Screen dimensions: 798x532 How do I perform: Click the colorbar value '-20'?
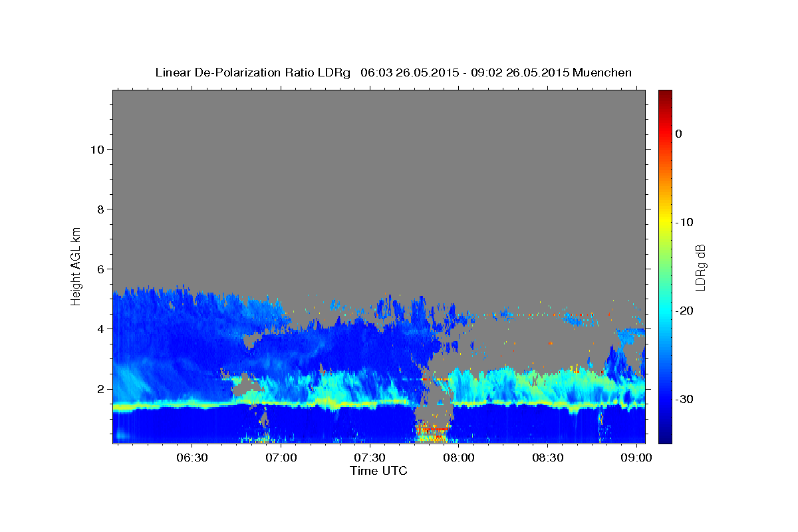[685, 311]
